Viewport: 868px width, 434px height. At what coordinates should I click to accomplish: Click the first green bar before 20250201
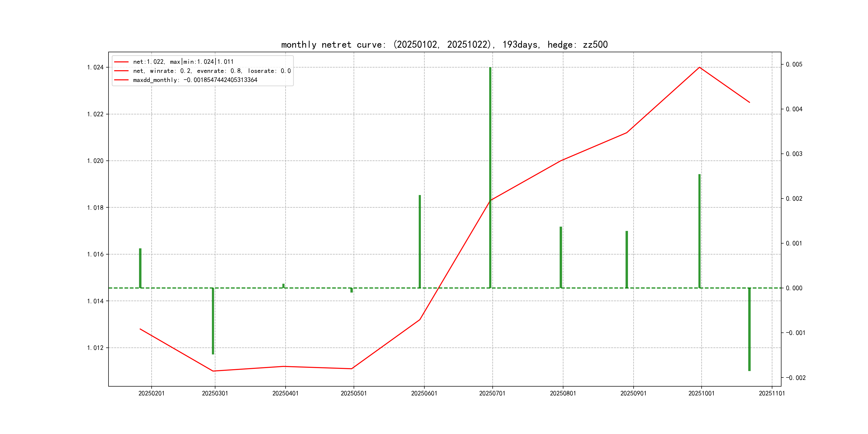[x=140, y=268]
